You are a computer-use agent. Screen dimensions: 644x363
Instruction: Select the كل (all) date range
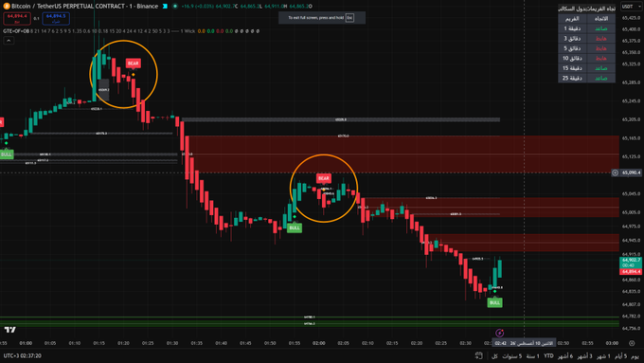pos(495,356)
